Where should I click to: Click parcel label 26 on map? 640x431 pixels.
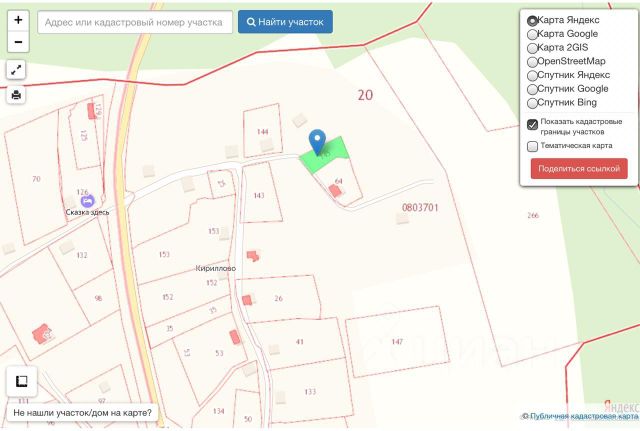(x=278, y=298)
